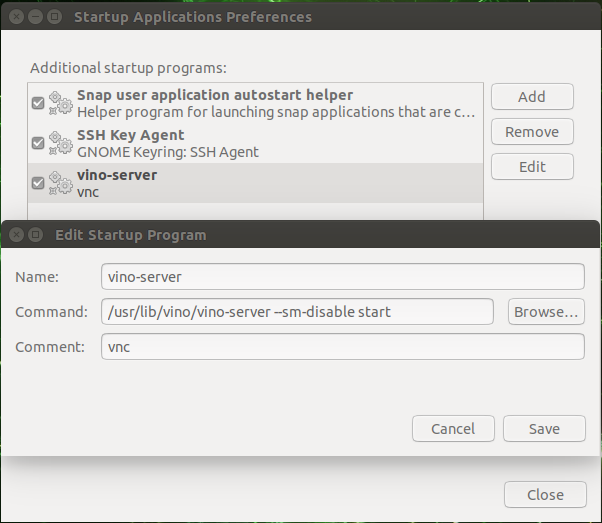The height and width of the screenshot is (523, 602).
Task: Click into the Name input field
Action: (x=343, y=276)
